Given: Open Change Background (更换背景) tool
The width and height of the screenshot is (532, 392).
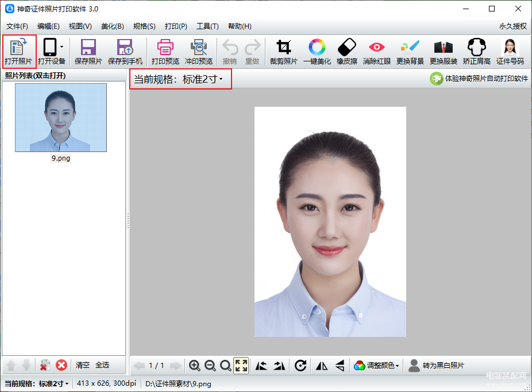Looking at the screenshot, I should point(410,52).
